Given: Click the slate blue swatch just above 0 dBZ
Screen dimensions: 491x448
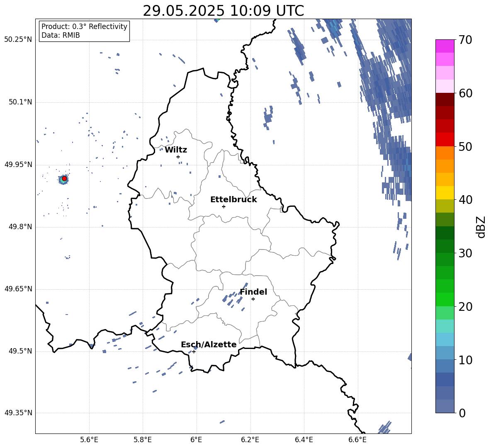Looking at the screenshot, I should [445, 406].
